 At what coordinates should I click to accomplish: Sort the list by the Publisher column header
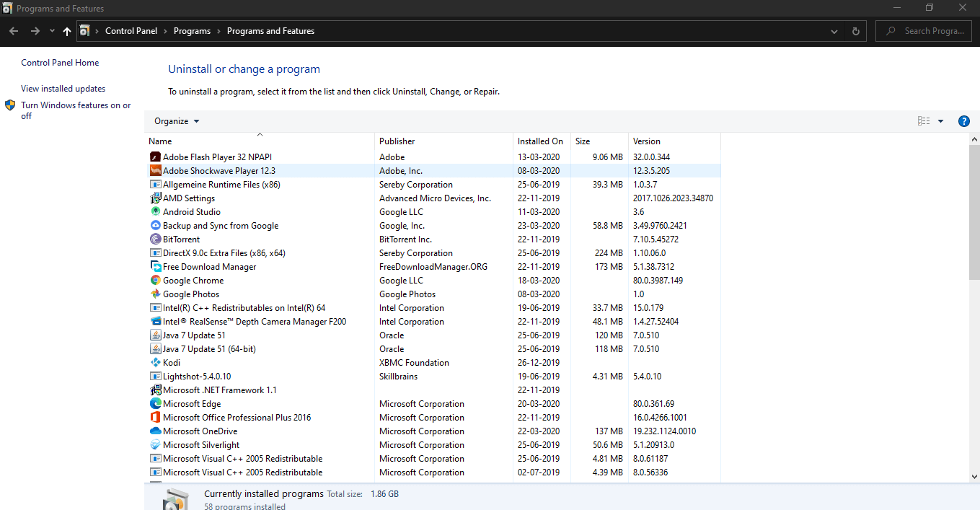click(x=443, y=141)
